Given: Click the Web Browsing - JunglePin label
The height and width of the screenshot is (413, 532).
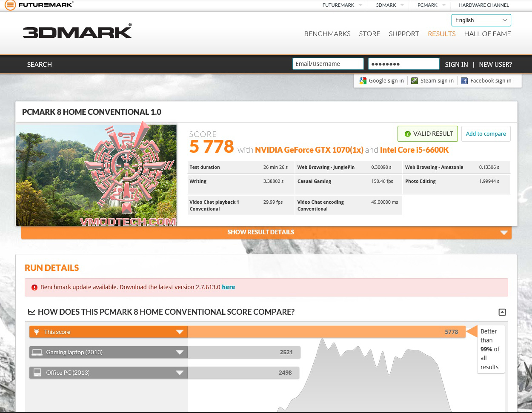Looking at the screenshot, I should coord(326,167).
